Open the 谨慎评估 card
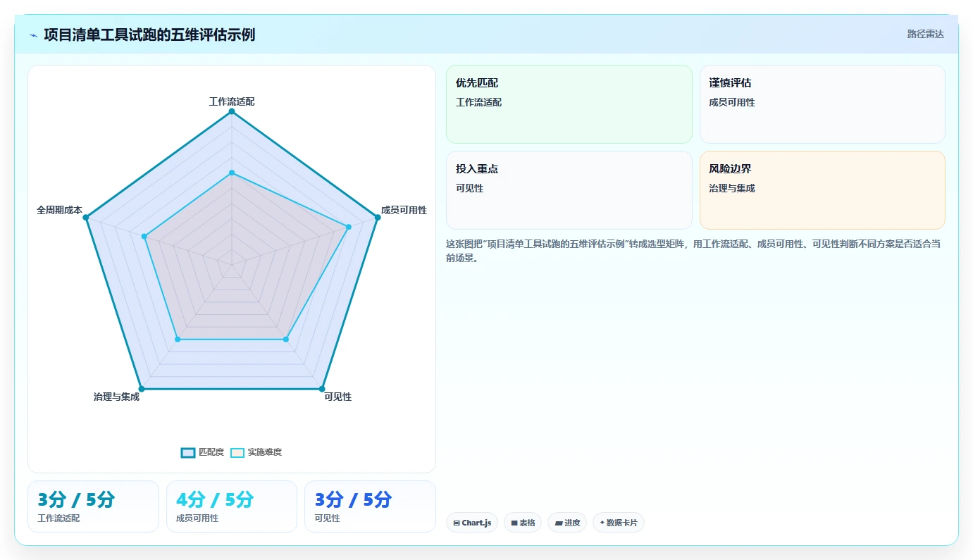 [x=822, y=104]
